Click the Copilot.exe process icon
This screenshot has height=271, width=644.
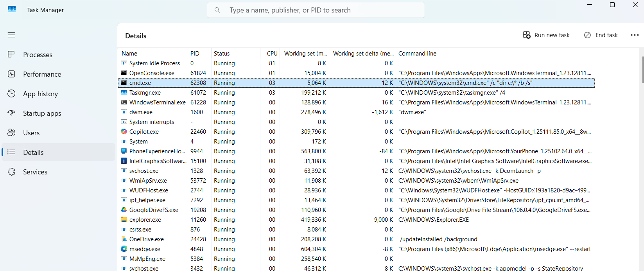tap(124, 132)
